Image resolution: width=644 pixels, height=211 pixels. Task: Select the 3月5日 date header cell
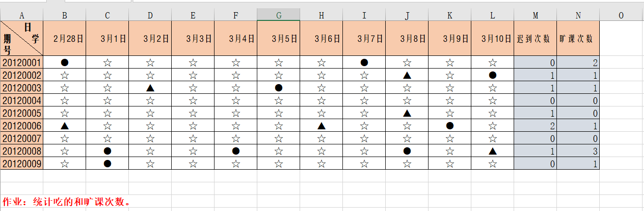pyautogui.click(x=279, y=38)
